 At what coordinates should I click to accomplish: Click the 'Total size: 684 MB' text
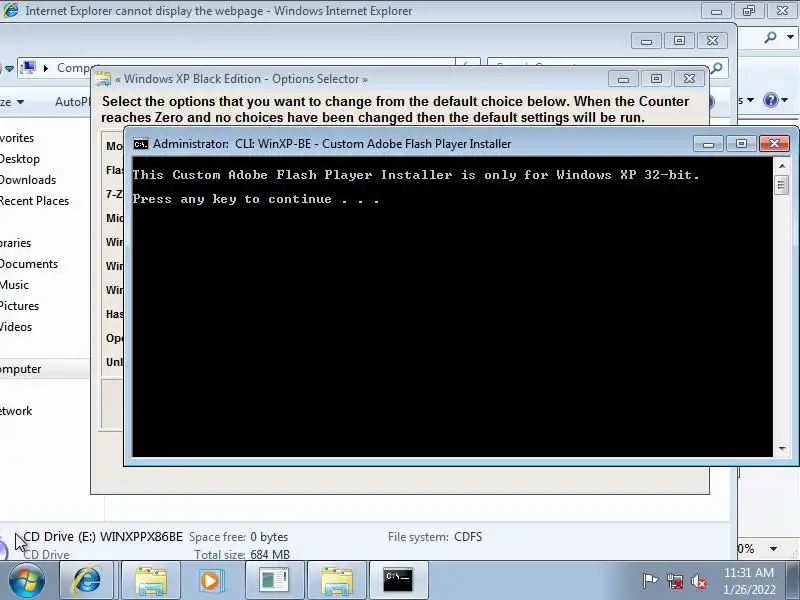click(x=242, y=555)
